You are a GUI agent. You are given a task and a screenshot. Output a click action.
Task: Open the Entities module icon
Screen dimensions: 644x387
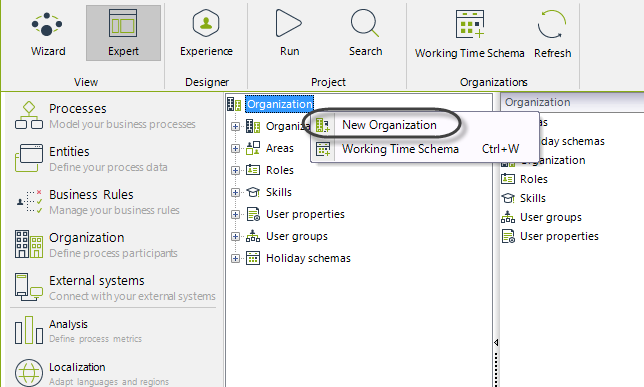(29, 158)
